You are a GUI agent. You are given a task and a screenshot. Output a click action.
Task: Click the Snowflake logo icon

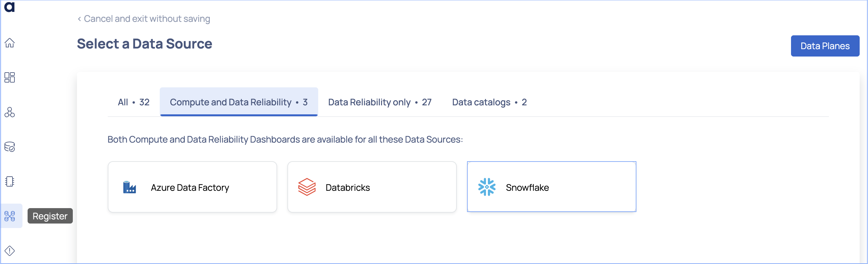[487, 187]
